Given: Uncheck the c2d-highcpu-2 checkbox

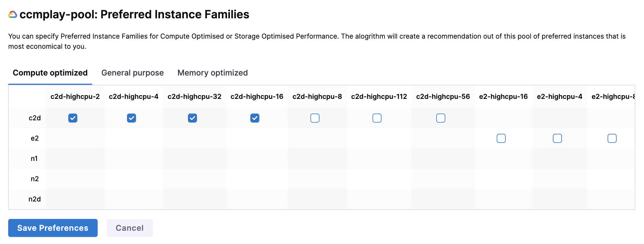Looking at the screenshot, I should coord(73,118).
